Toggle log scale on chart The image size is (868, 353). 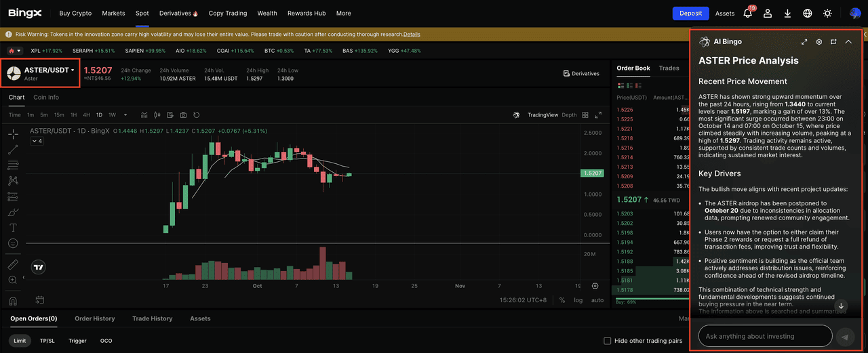coord(578,299)
